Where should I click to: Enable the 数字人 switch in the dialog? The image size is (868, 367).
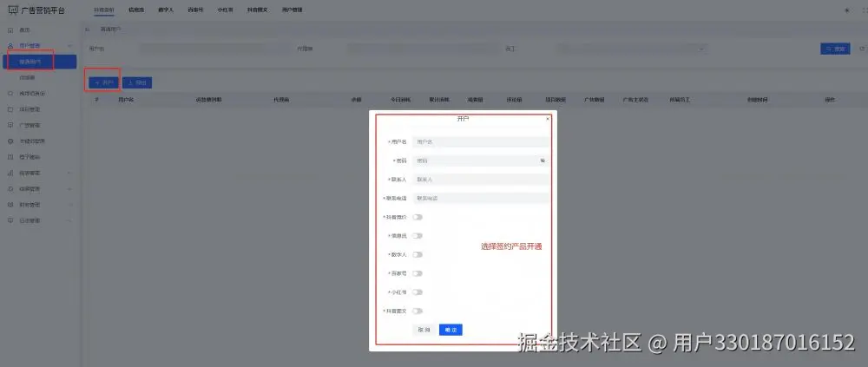pyautogui.click(x=418, y=254)
